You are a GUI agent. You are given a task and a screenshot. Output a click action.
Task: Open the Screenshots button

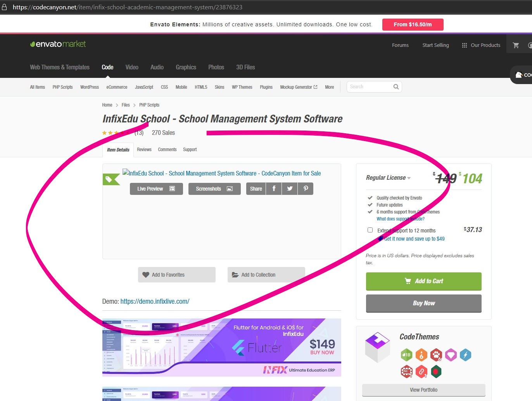coord(214,189)
